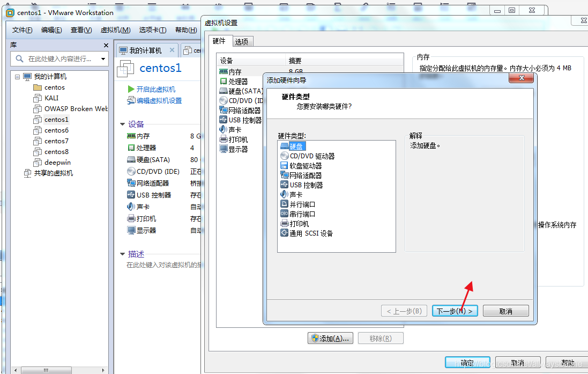Screen dimensions: 588x374
Task: Click 确定 button in VM settings dialog
Action: (x=467, y=363)
